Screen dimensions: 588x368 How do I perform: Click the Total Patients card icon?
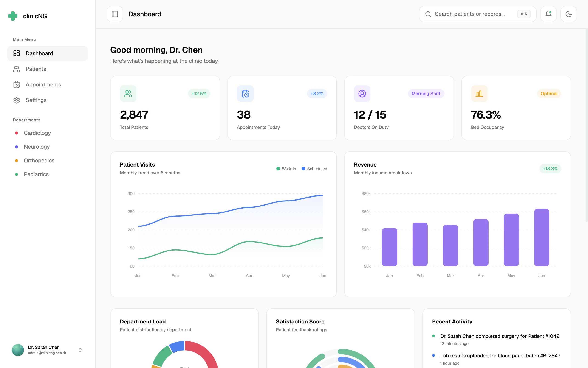tap(128, 93)
